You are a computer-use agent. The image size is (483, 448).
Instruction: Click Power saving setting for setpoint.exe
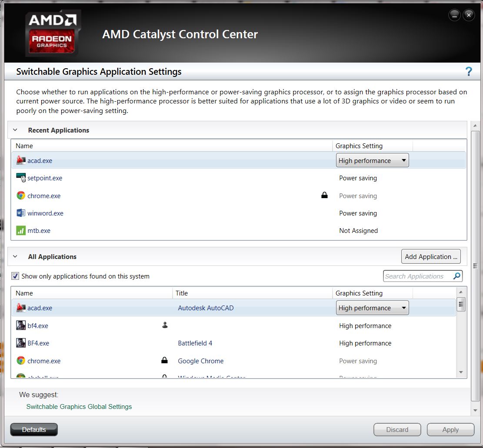(358, 178)
